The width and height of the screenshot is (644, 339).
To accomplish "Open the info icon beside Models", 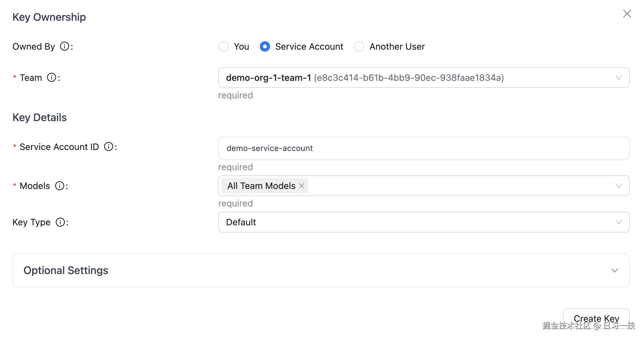I will coord(59,186).
